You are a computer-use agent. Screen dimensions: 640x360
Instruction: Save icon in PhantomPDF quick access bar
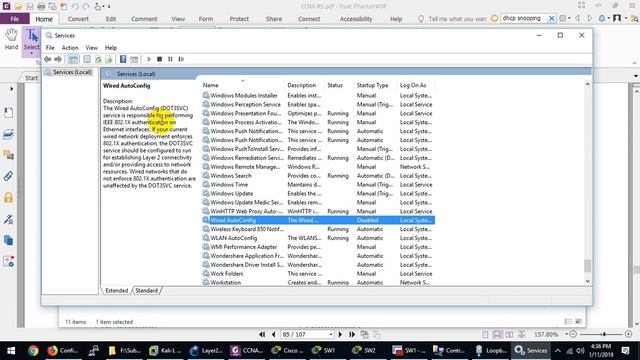[30, 6]
